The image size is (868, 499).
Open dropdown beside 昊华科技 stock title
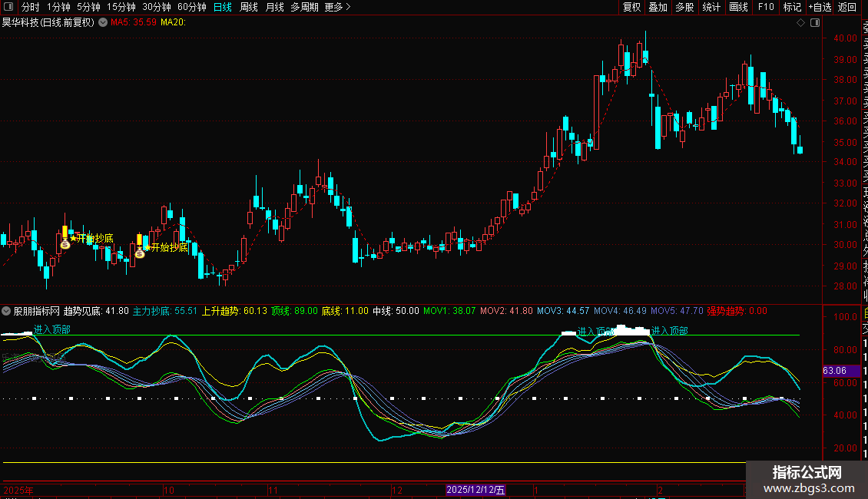pos(103,23)
